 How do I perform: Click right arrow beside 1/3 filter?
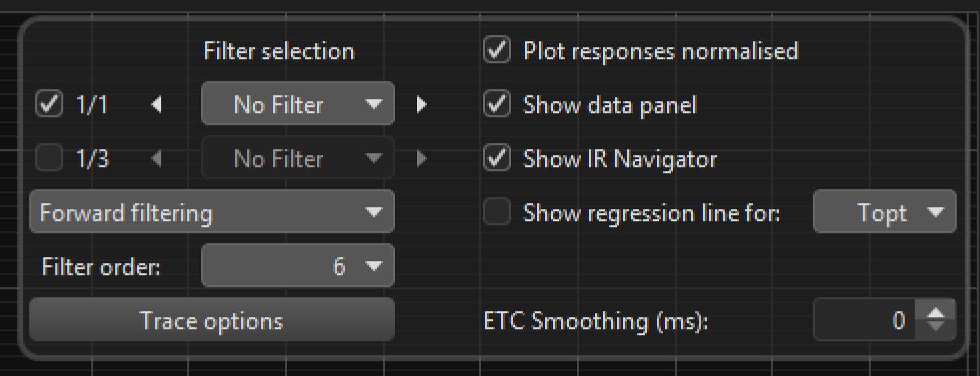(421, 159)
